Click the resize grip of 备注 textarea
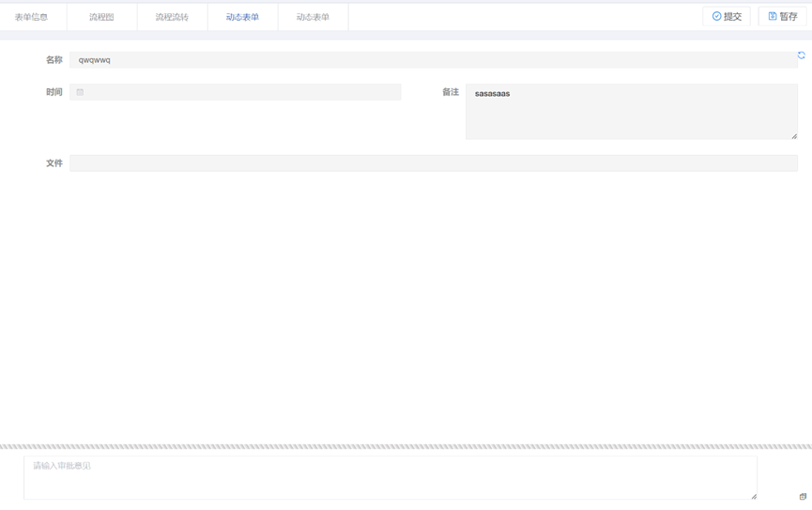Image resolution: width=812 pixels, height=510 pixels. (x=794, y=136)
